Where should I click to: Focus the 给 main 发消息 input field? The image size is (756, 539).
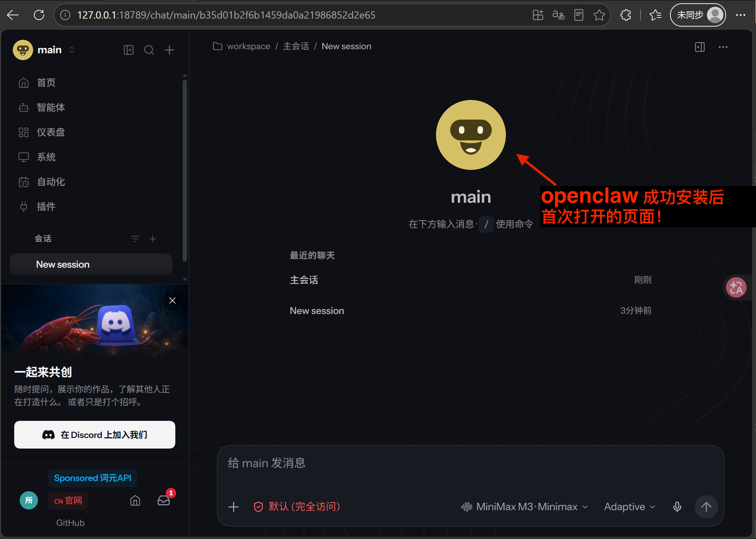pos(470,464)
